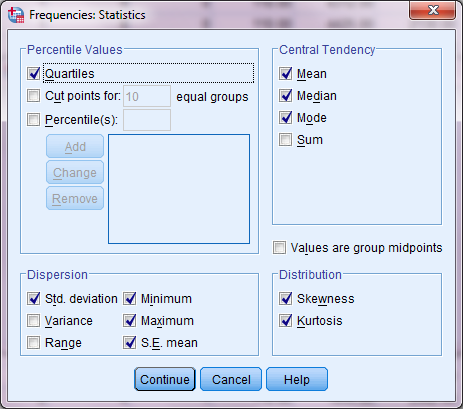Click the disabled Remove button
Viewport: 463px width, 409px height.
(x=75, y=198)
